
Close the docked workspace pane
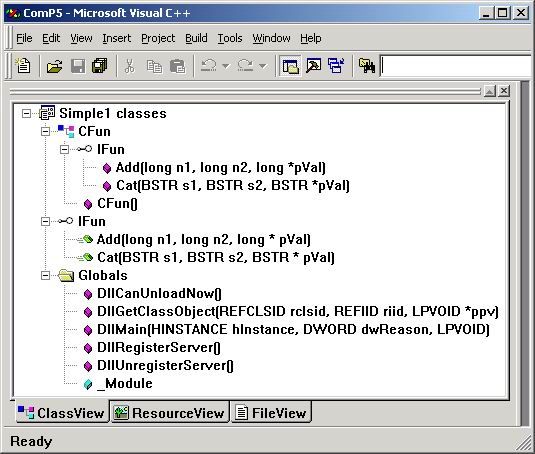coord(504,91)
